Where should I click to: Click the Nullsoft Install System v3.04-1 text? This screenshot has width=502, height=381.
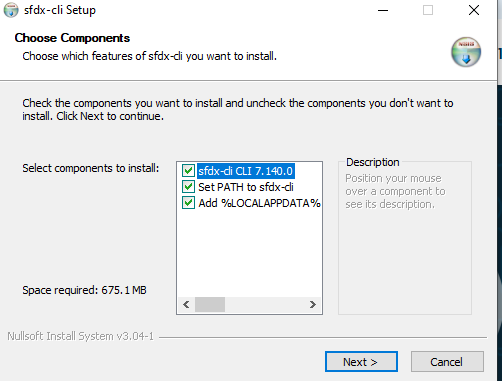tap(80, 336)
